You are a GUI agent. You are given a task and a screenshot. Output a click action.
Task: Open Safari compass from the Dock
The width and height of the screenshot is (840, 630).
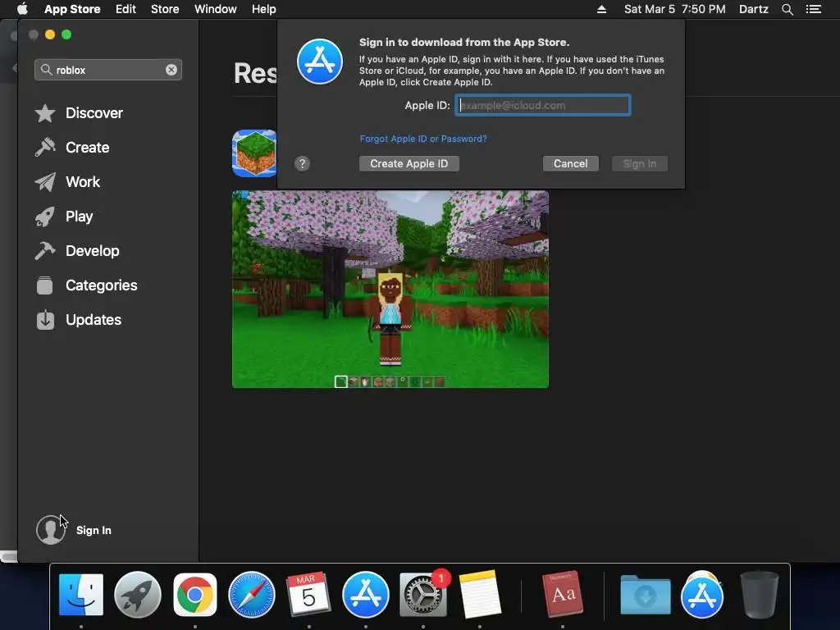click(252, 595)
